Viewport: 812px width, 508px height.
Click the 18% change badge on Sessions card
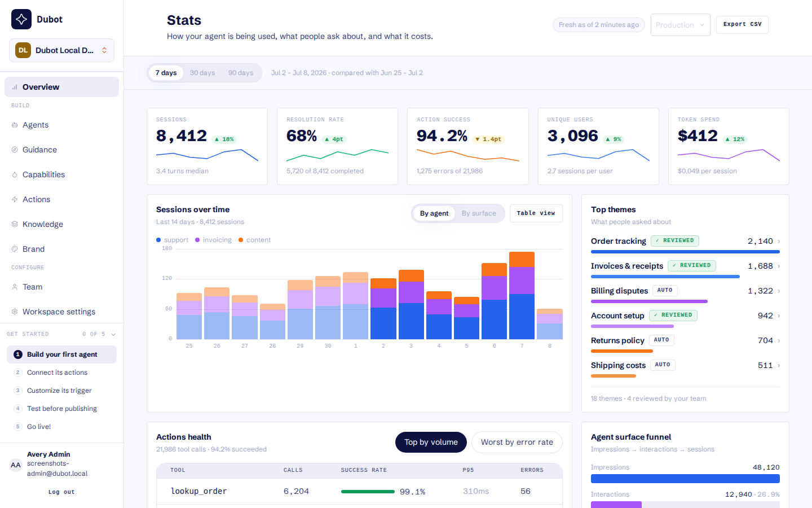point(224,139)
